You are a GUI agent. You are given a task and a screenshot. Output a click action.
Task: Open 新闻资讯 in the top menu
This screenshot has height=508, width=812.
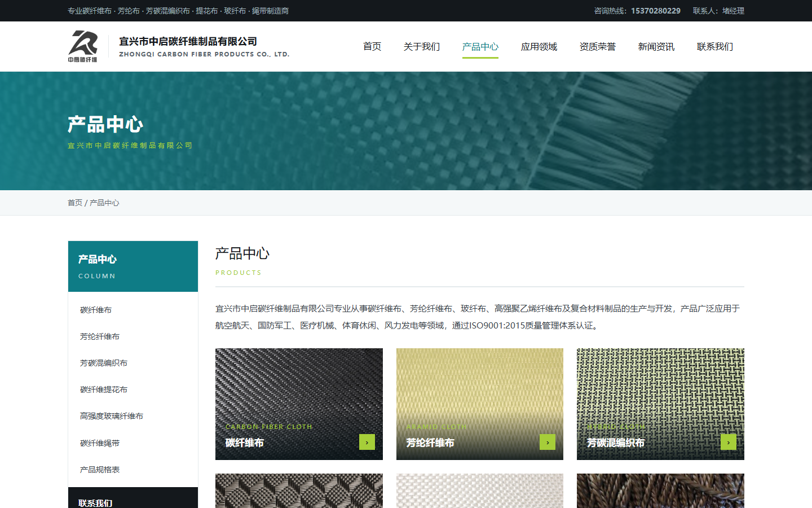(656, 46)
